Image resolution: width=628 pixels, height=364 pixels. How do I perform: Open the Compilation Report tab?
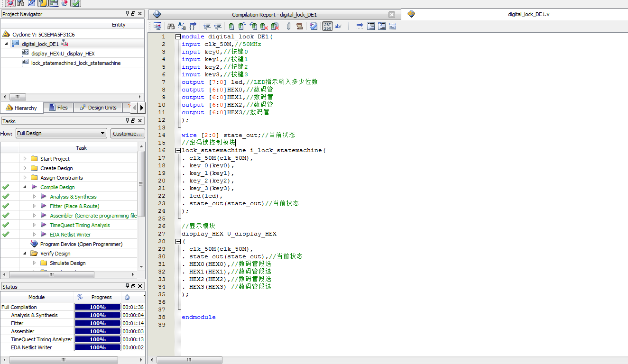(274, 15)
